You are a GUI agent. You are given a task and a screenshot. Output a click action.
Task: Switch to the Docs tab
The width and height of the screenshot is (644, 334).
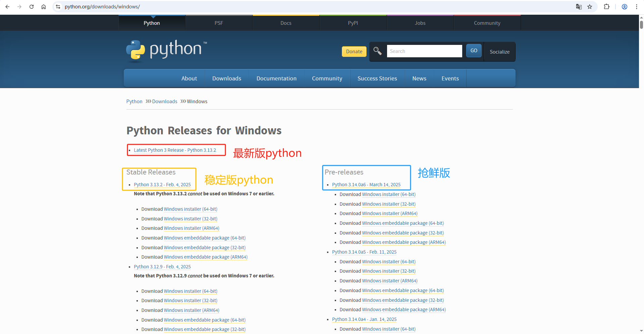pyautogui.click(x=286, y=23)
